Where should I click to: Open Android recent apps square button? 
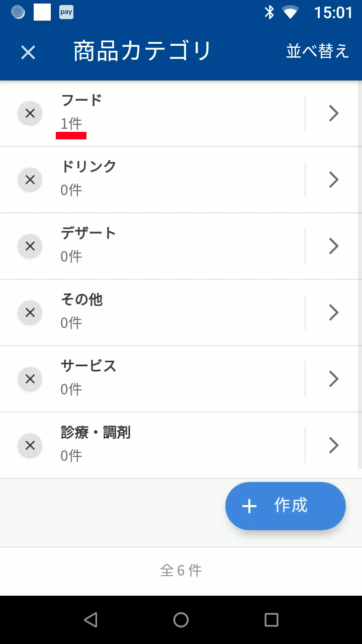tap(271, 620)
